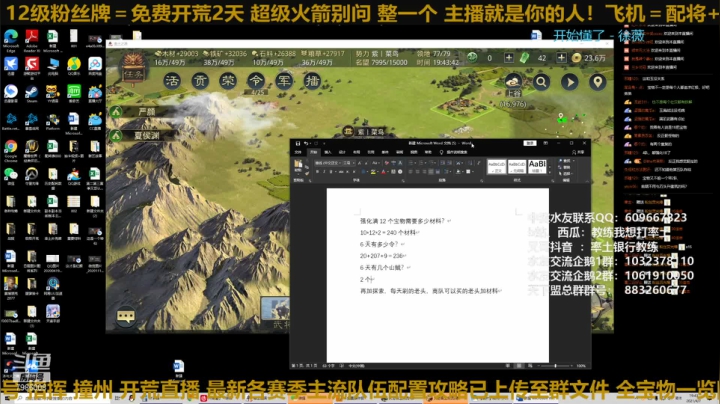The height and width of the screenshot is (404, 720).
Task: Add jade using the plus beside 0
Action: (x=509, y=58)
